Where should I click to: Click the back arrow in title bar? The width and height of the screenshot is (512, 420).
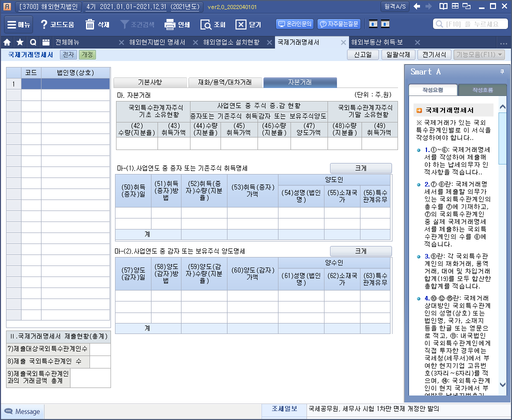(x=416, y=6)
